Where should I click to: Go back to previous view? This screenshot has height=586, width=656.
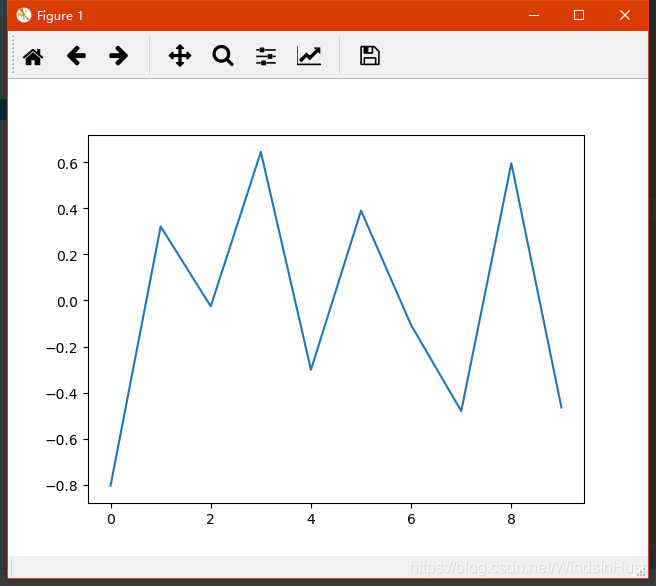(76, 56)
